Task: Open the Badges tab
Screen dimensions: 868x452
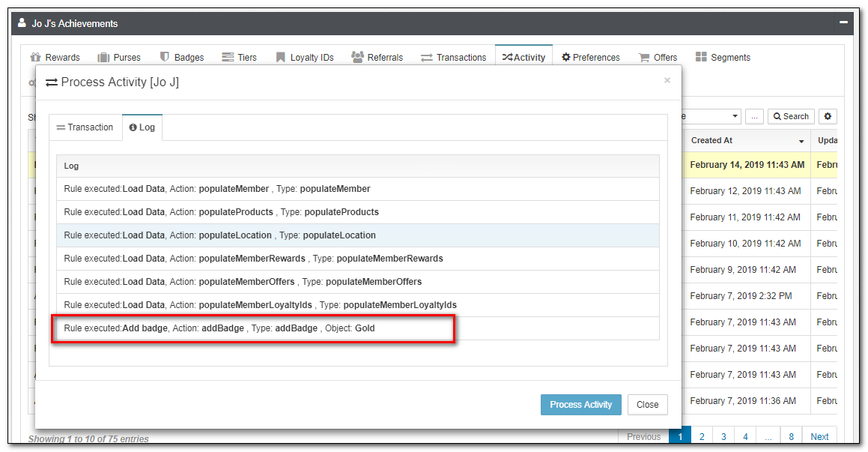Action: tap(182, 58)
